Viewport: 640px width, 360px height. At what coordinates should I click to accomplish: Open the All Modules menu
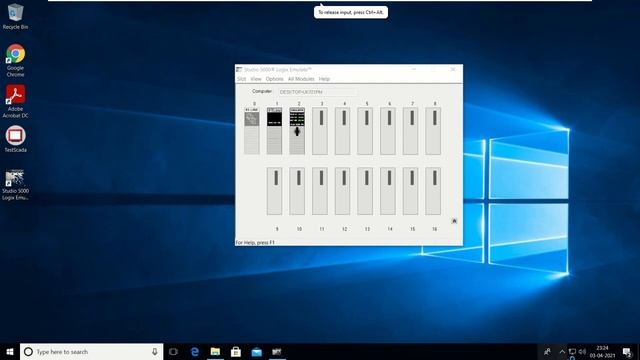[301, 79]
